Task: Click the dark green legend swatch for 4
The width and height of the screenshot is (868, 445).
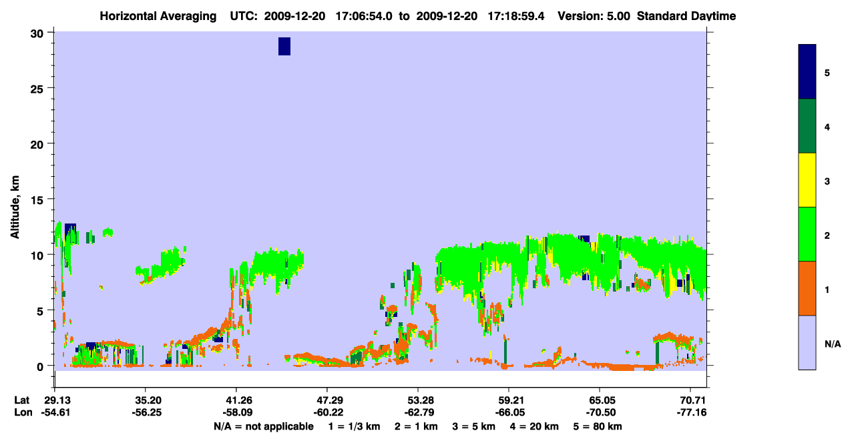Action: coord(807,126)
